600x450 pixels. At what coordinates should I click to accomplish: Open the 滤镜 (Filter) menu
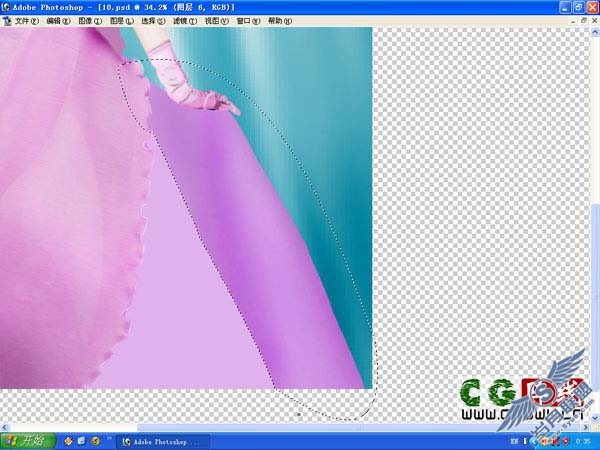[x=185, y=21]
